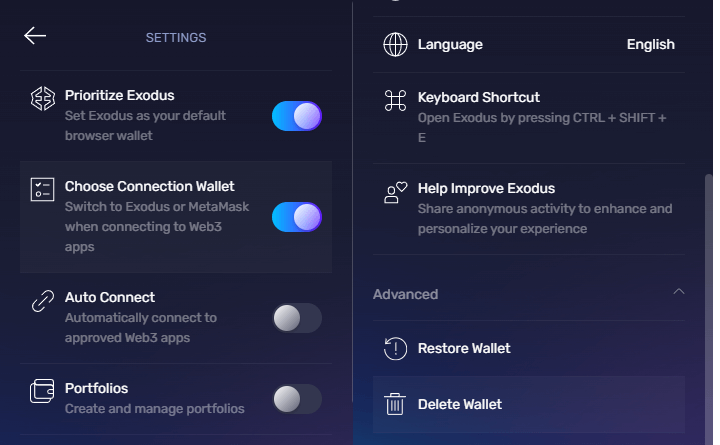The width and height of the screenshot is (720, 445).
Task: Enable the Auto Connect toggle
Action: point(297,318)
